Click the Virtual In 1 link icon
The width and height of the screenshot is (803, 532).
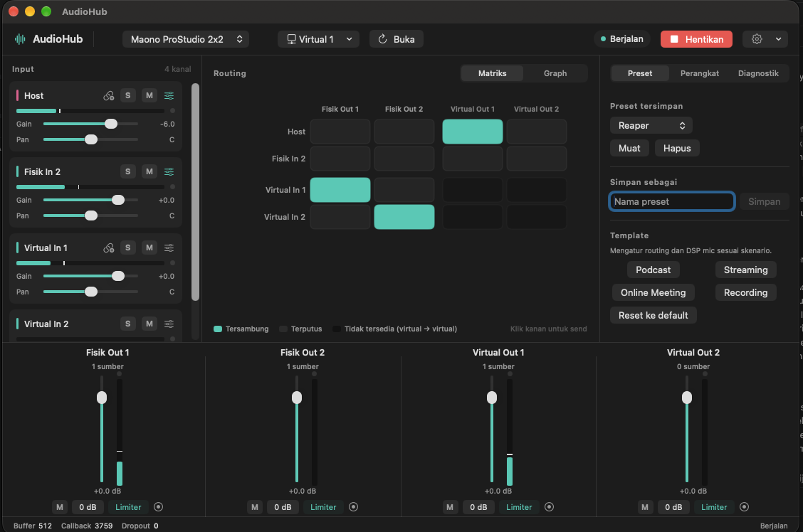coord(109,248)
